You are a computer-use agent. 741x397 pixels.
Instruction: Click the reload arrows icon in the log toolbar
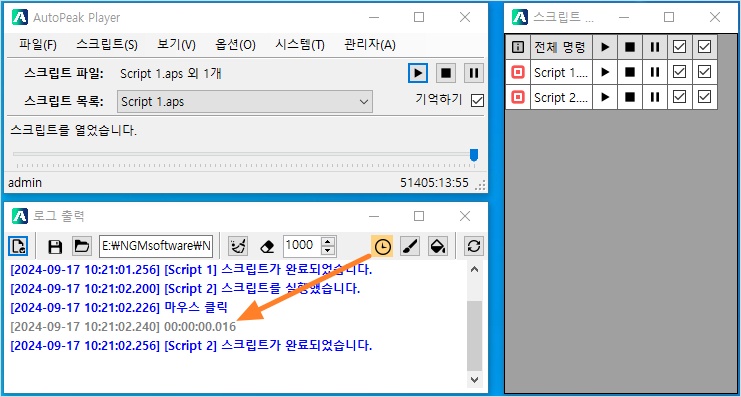(x=474, y=246)
